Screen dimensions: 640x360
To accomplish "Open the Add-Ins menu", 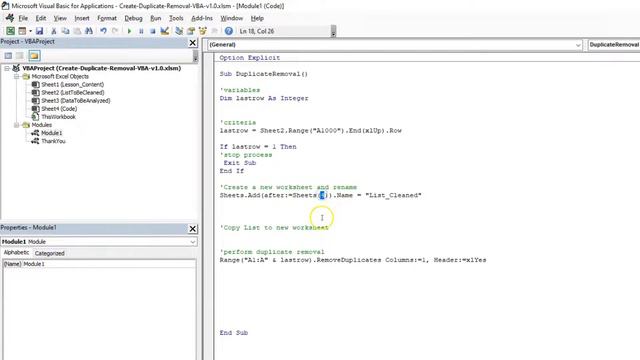I will coord(202,18).
